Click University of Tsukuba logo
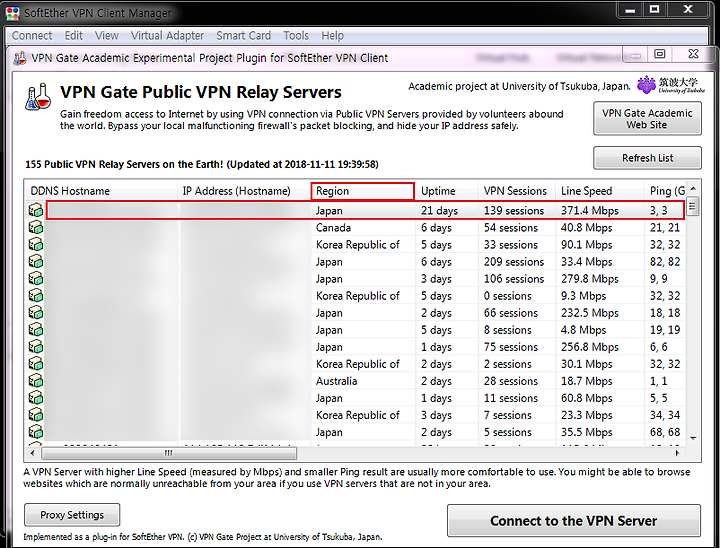Image resolution: width=720 pixels, height=548 pixels. pos(670,85)
